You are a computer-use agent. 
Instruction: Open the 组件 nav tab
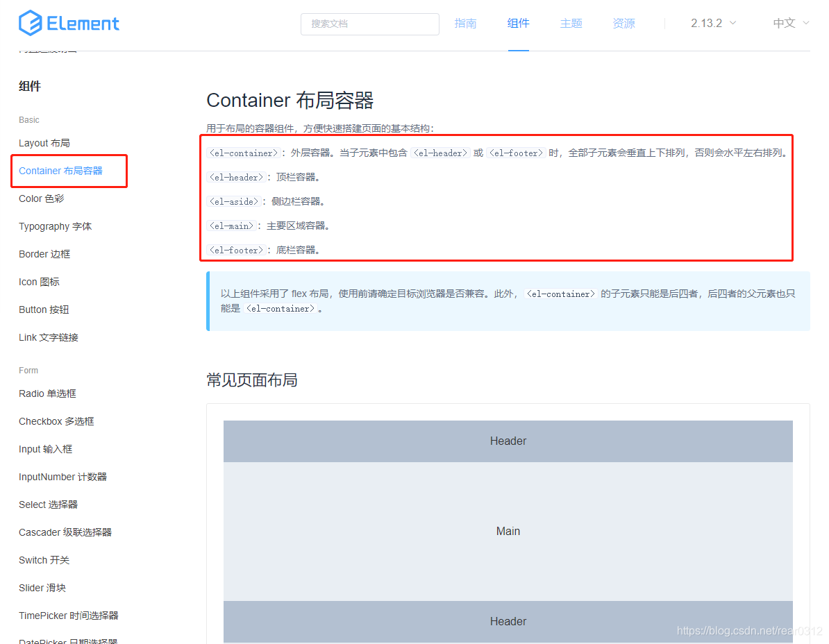[x=518, y=23]
